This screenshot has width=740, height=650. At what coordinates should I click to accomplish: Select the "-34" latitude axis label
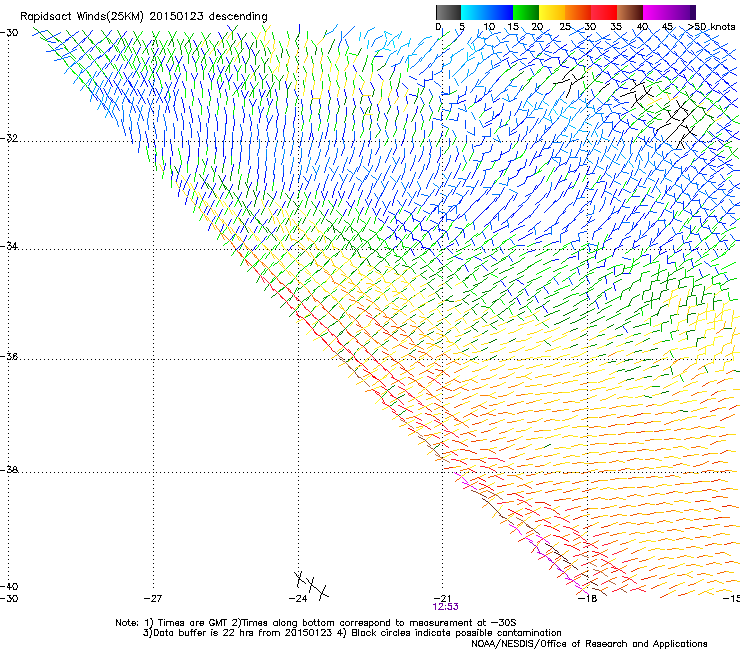9,246
